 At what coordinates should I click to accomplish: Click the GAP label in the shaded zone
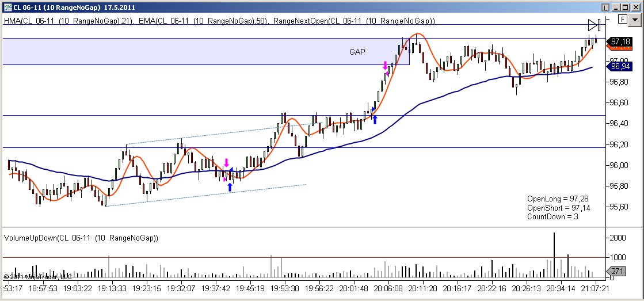click(357, 52)
